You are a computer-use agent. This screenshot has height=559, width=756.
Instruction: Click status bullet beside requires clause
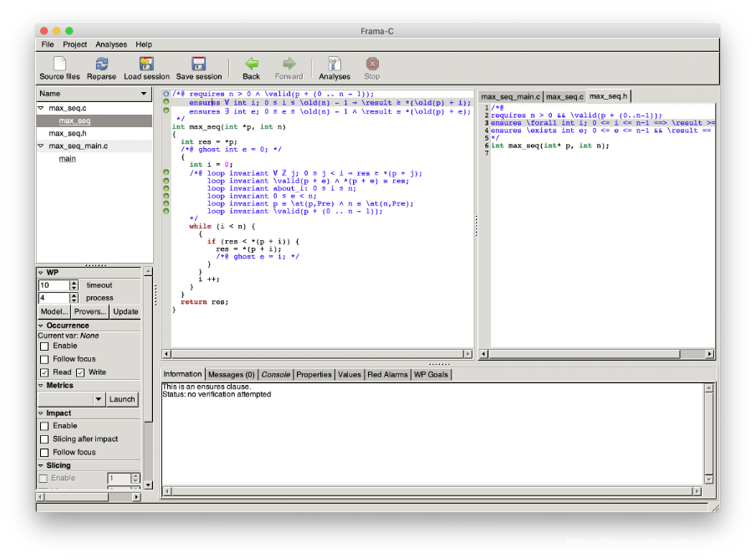coord(166,94)
